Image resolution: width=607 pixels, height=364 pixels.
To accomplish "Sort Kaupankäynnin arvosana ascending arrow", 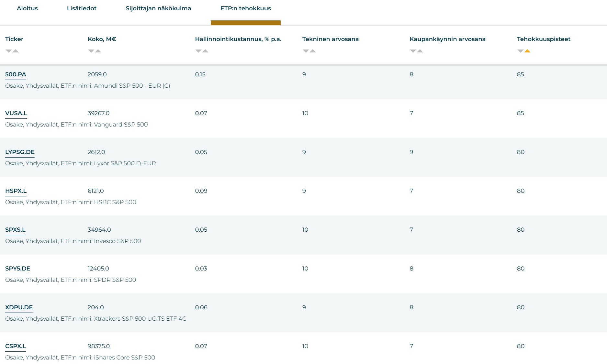I will [420, 51].
